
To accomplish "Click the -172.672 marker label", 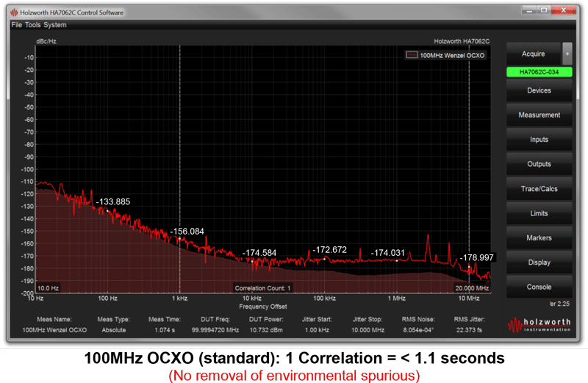I will (x=329, y=250).
